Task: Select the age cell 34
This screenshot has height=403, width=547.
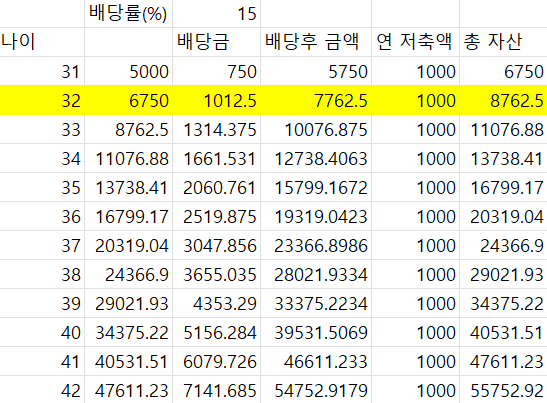Action: coord(42,158)
